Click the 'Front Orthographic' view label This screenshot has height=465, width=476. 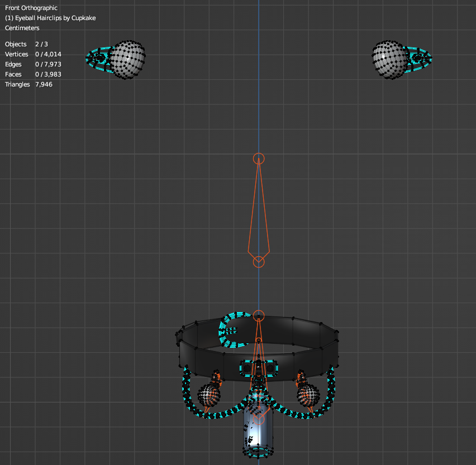pos(31,8)
